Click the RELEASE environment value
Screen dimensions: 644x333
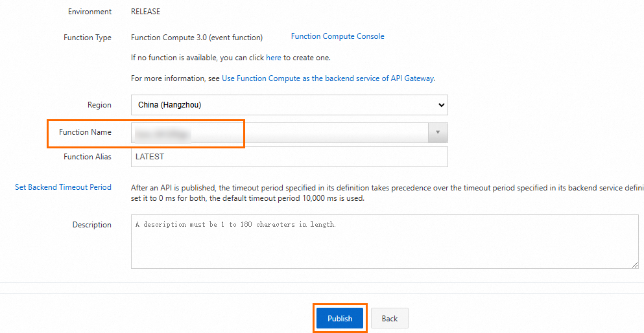[x=145, y=12]
